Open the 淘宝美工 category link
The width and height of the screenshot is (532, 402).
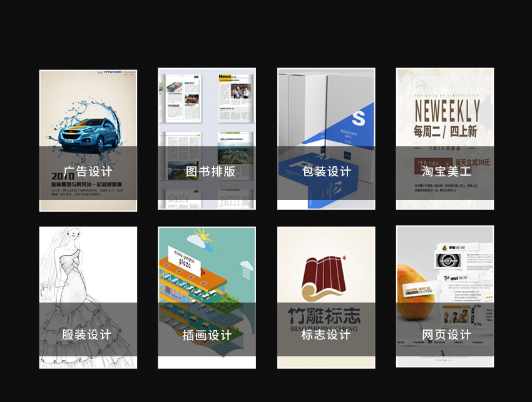click(x=446, y=172)
